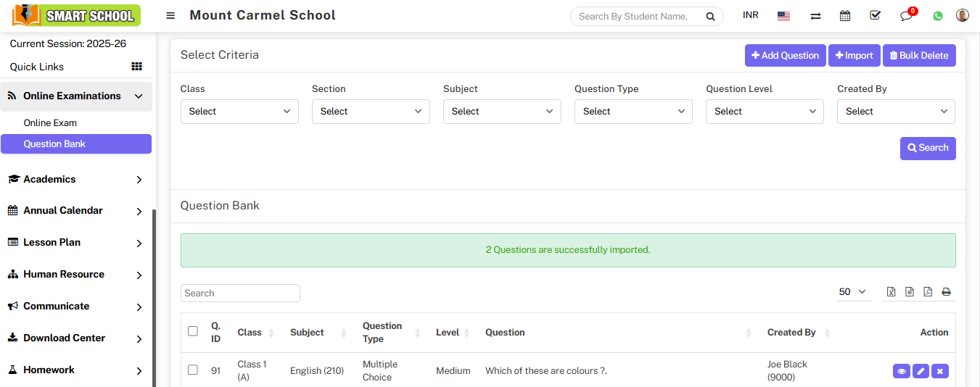The width and height of the screenshot is (980, 387).
Task: Open the Class dropdown
Action: pos(239,112)
